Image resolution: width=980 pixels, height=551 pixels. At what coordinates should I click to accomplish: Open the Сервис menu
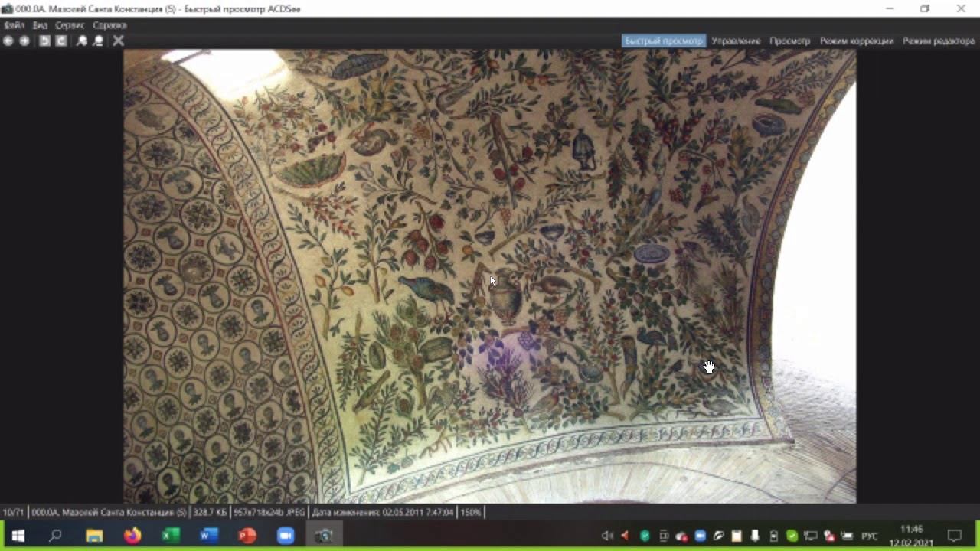tap(70, 25)
